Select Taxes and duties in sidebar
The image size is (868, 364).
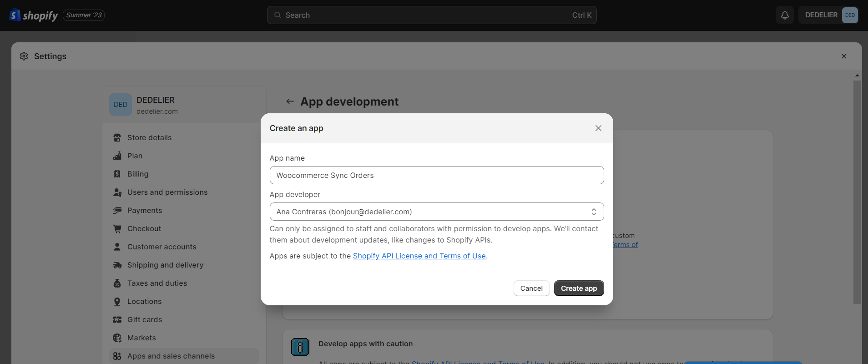(184, 283)
